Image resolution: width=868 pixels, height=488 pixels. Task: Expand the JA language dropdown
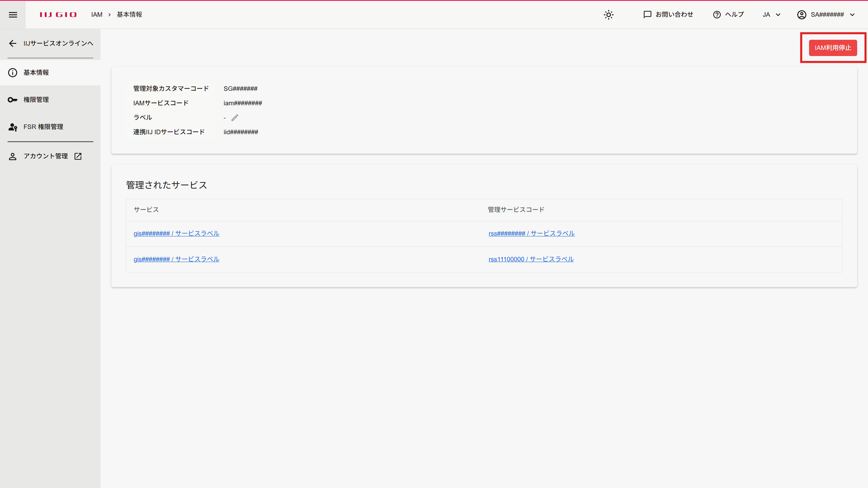(x=772, y=14)
